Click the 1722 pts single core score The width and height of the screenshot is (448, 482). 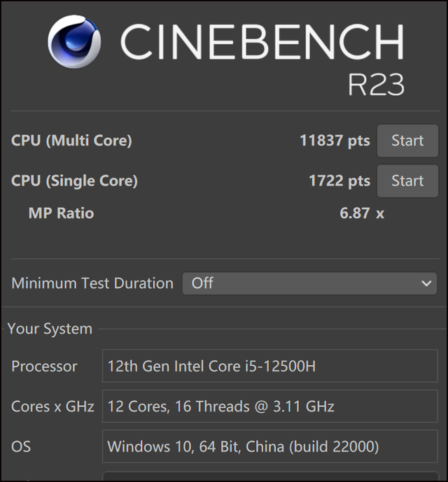(339, 180)
